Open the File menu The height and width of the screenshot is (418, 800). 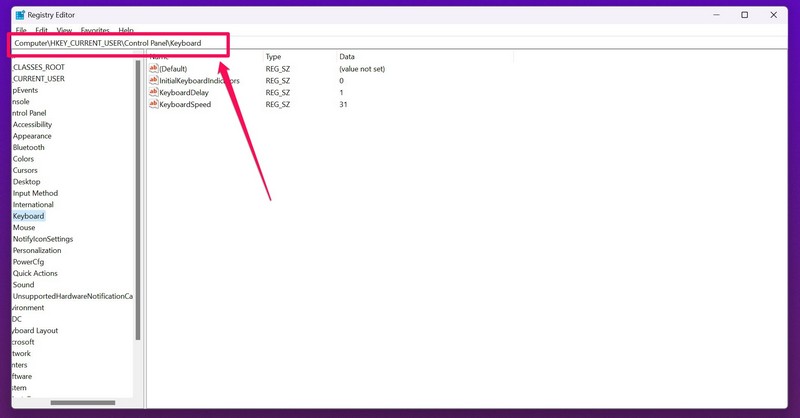pyautogui.click(x=21, y=31)
